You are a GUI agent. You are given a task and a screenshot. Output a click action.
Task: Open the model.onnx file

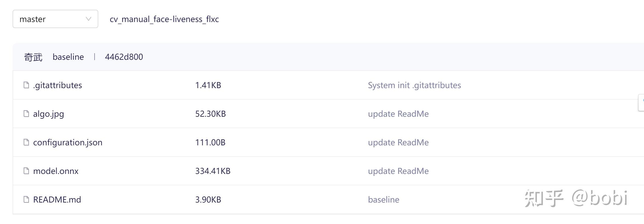[56, 171]
